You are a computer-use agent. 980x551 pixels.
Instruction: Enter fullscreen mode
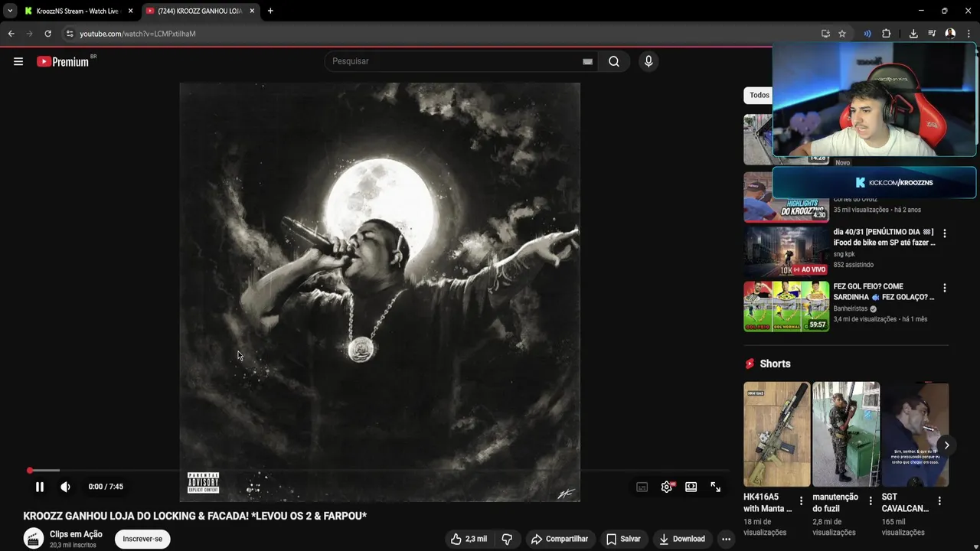(716, 487)
